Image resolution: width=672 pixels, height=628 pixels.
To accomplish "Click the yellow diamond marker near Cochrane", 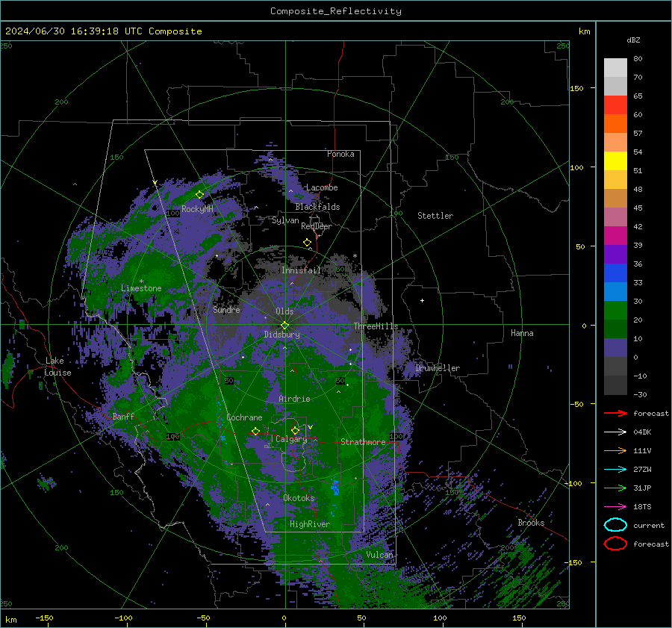I will pos(255,431).
